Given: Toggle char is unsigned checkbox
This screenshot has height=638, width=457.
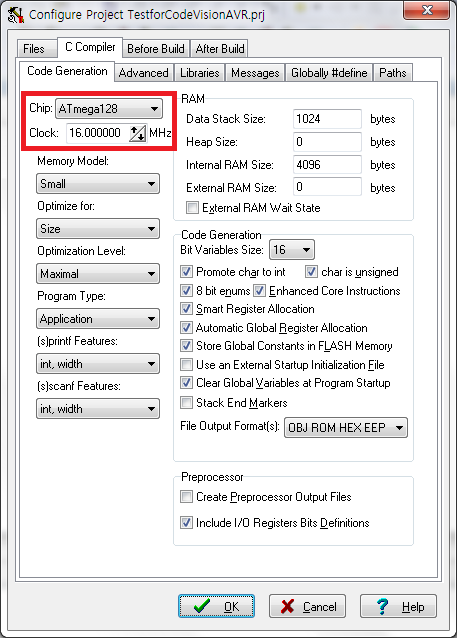Looking at the screenshot, I should [x=311, y=272].
